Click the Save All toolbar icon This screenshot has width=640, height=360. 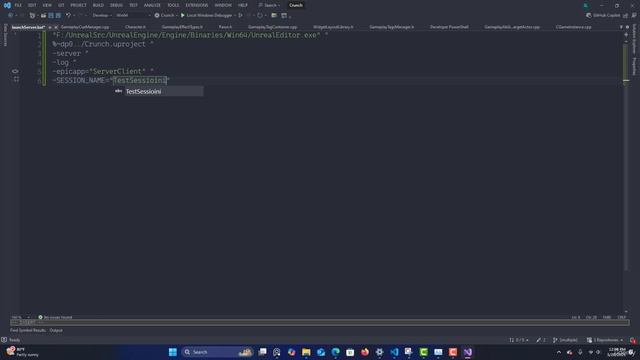click(x=58, y=15)
